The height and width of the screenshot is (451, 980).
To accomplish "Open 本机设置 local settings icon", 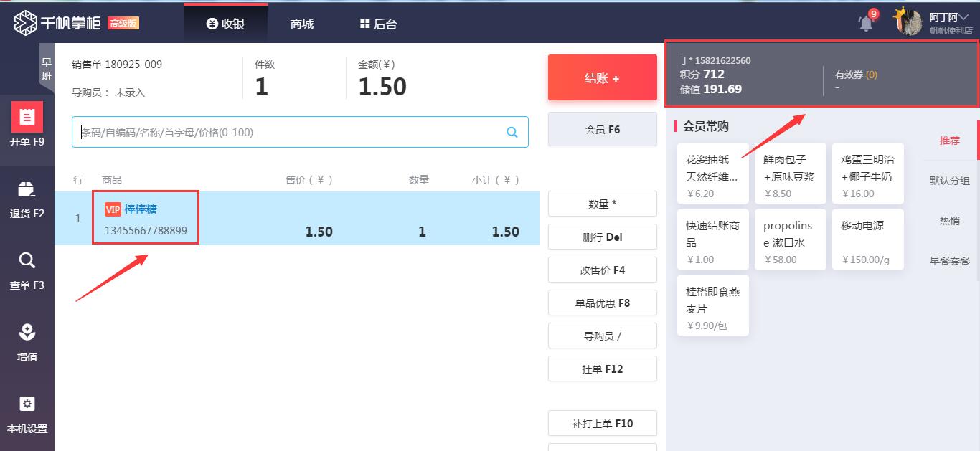I will (27, 404).
